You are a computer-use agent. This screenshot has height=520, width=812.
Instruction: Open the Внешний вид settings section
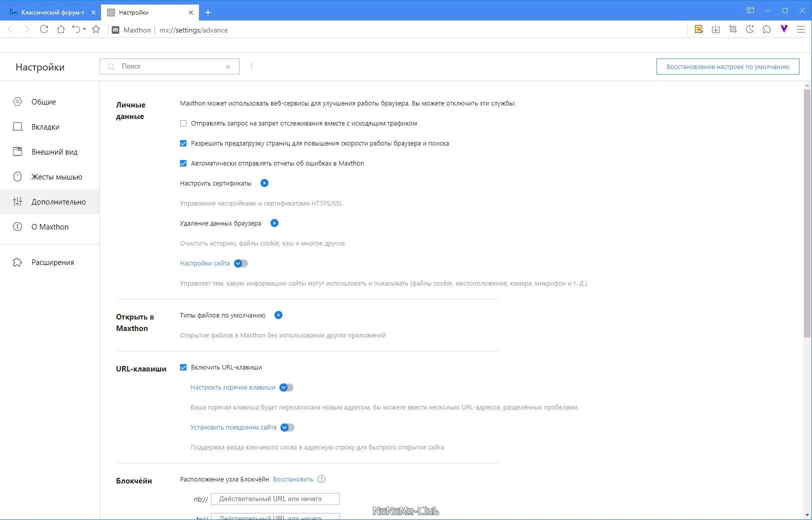coord(49,151)
